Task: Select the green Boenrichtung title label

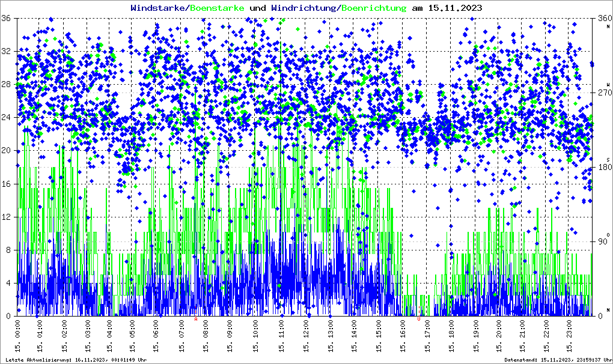Action: [x=374, y=8]
